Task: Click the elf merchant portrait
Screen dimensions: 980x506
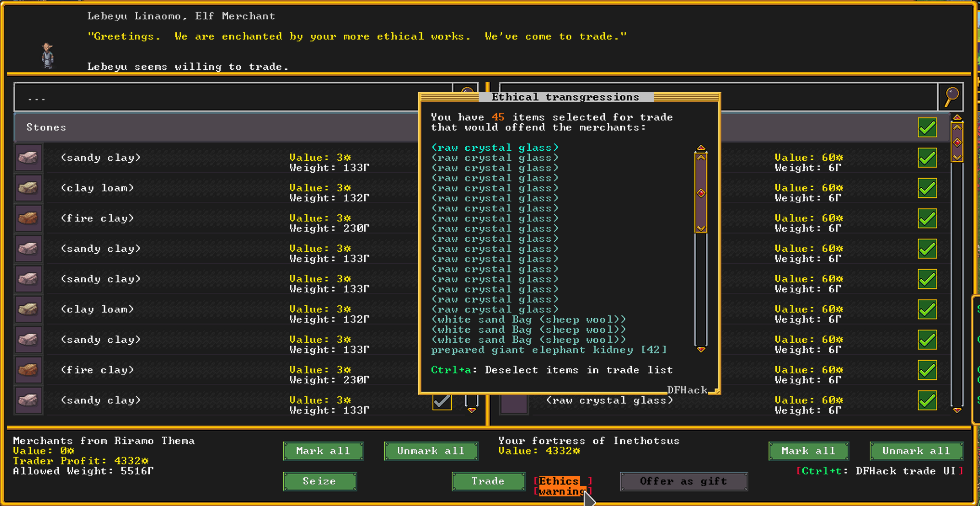Action: tap(48, 54)
